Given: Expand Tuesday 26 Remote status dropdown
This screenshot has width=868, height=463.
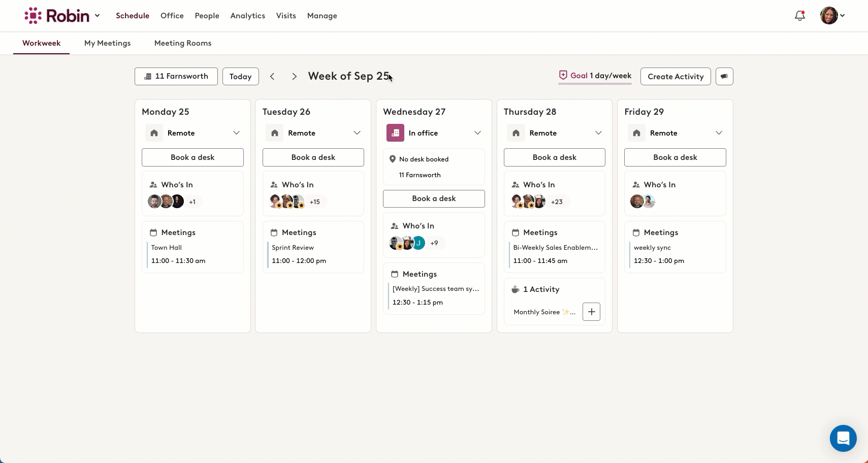Looking at the screenshot, I should [357, 133].
